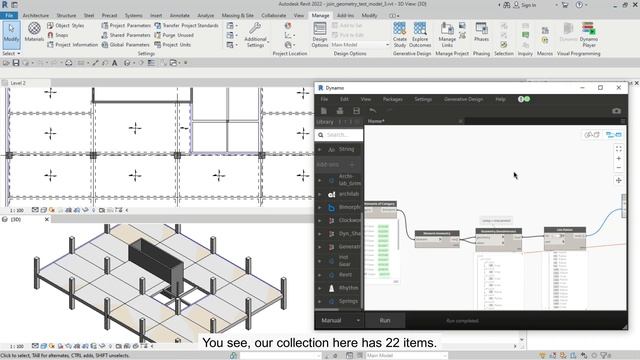Run Purge Unused
This screenshot has width=640, height=360.
(x=174, y=35)
